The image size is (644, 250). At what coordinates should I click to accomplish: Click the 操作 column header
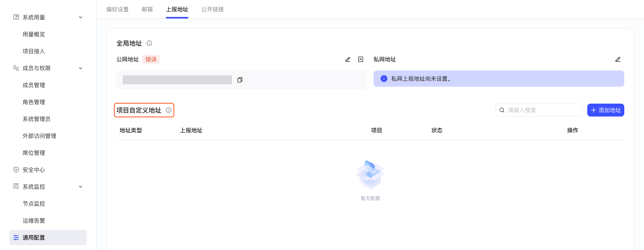coord(573,130)
